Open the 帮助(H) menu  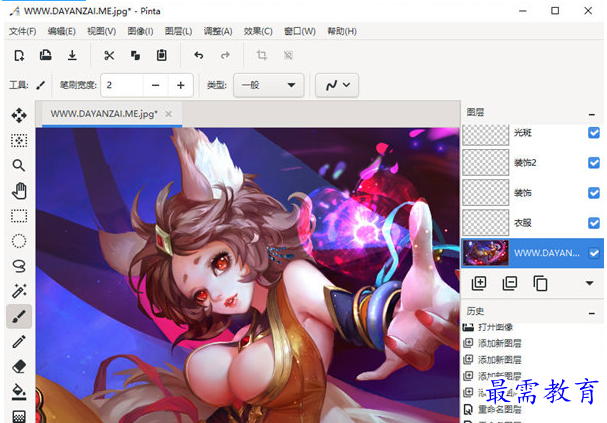point(342,31)
